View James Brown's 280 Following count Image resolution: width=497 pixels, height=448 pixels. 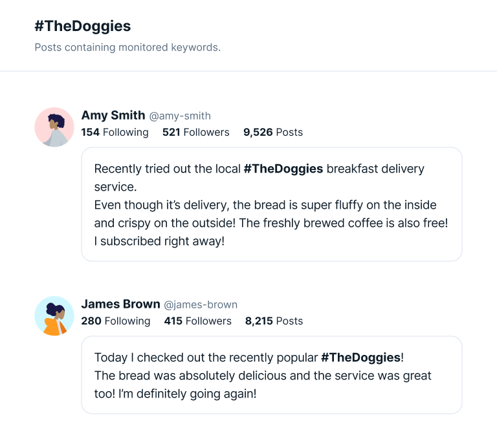tap(115, 321)
